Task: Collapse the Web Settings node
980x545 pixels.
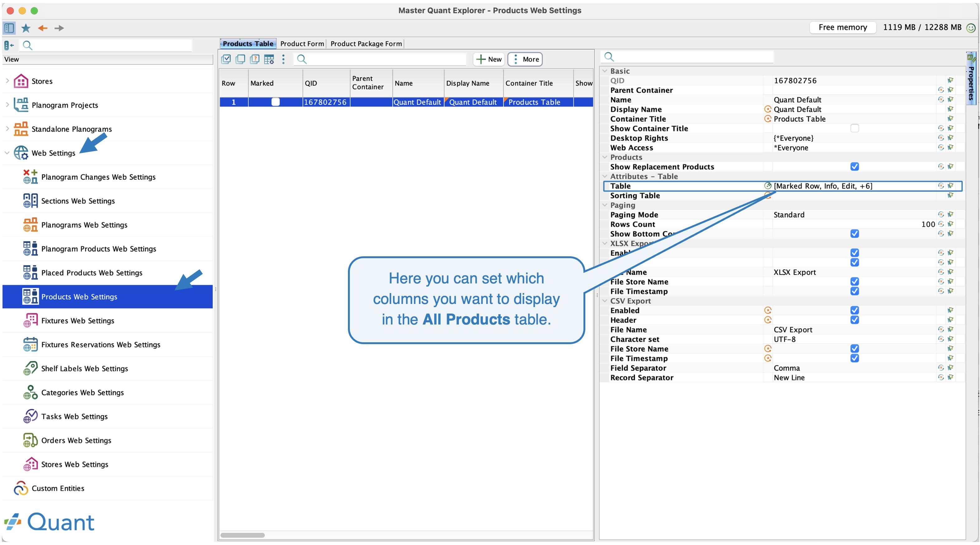Action: [7, 153]
